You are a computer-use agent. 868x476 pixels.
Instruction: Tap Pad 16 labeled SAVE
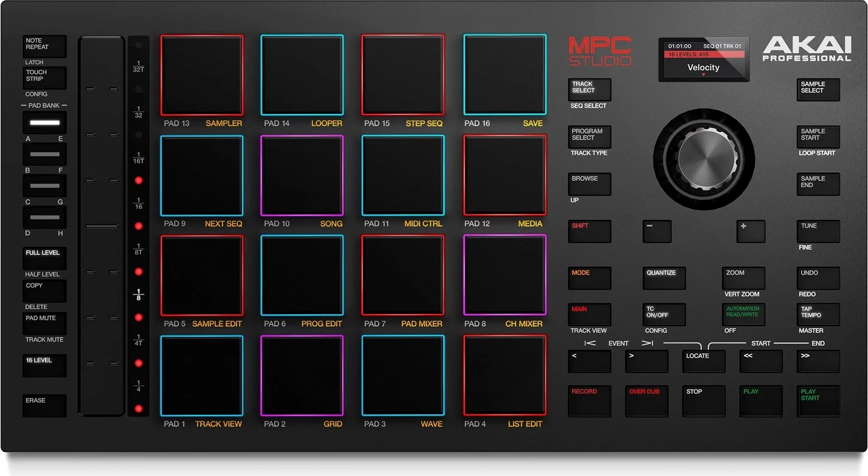(x=505, y=75)
